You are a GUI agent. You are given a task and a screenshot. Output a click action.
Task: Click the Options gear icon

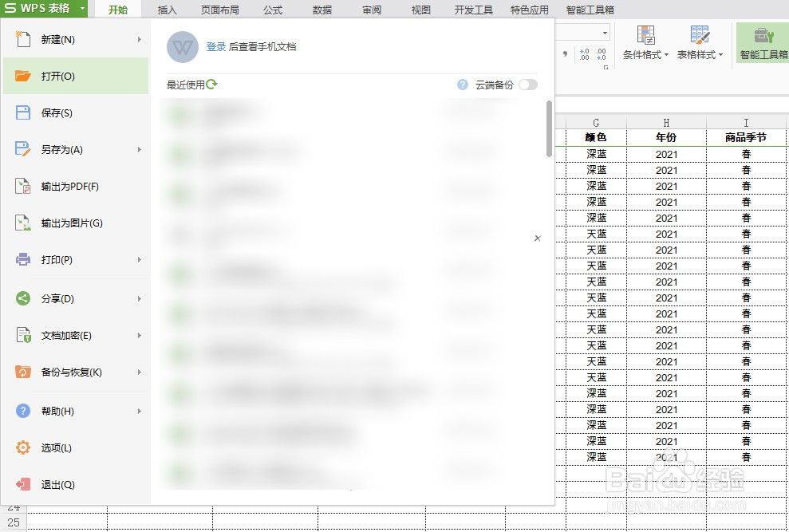coord(23,447)
